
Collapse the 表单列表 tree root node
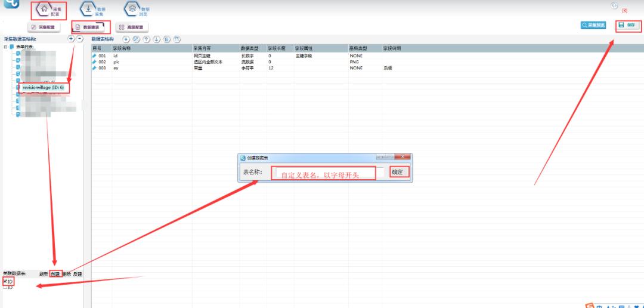pos(5,47)
